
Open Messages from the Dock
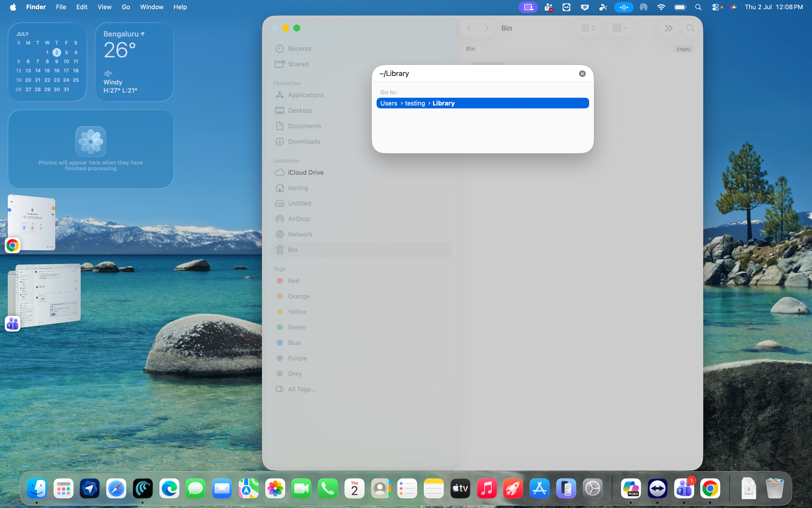(x=196, y=488)
